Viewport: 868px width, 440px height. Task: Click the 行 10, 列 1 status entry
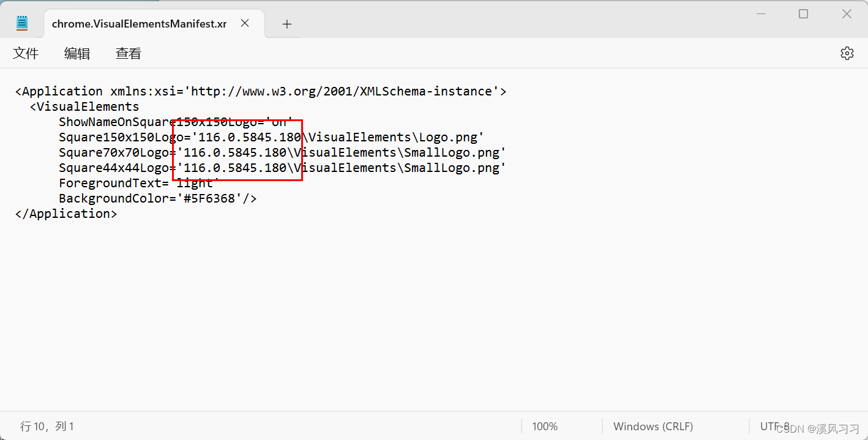[47, 426]
